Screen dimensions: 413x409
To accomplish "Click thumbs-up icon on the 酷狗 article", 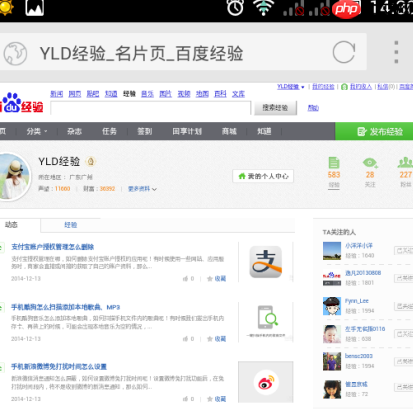I will coord(185,339).
